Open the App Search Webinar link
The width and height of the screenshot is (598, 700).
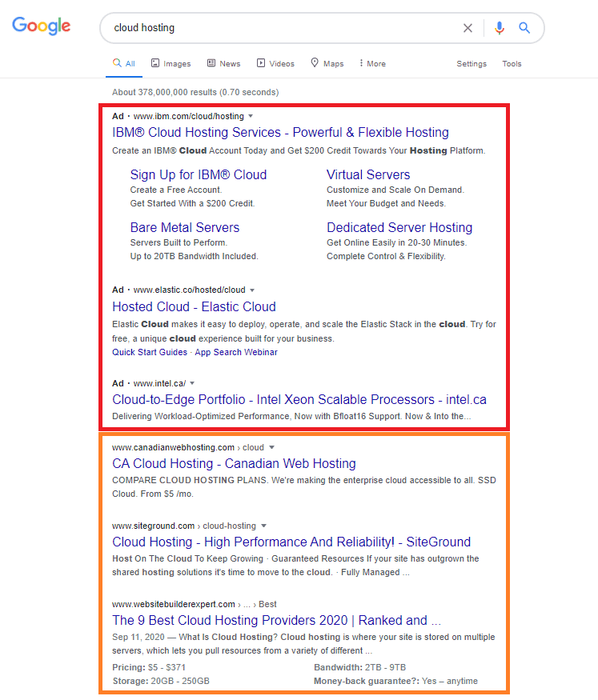click(236, 352)
